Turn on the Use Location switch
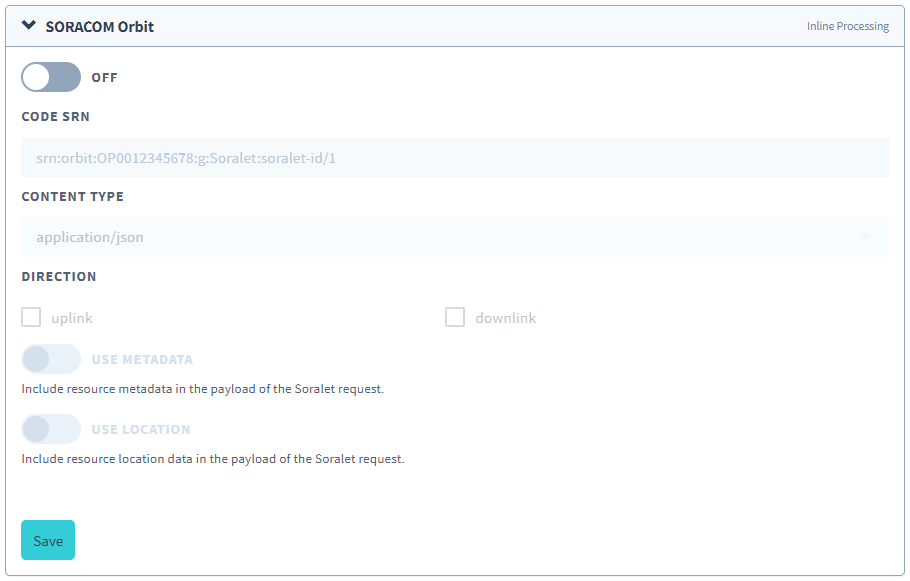The width and height of the screenshot is (910, 581). pos(51,429)
